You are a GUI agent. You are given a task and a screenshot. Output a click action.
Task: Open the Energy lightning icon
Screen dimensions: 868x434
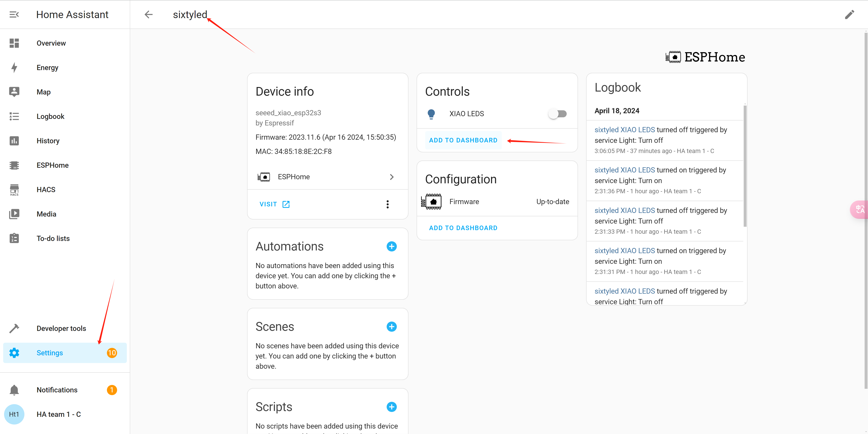[x=14, y=67]
